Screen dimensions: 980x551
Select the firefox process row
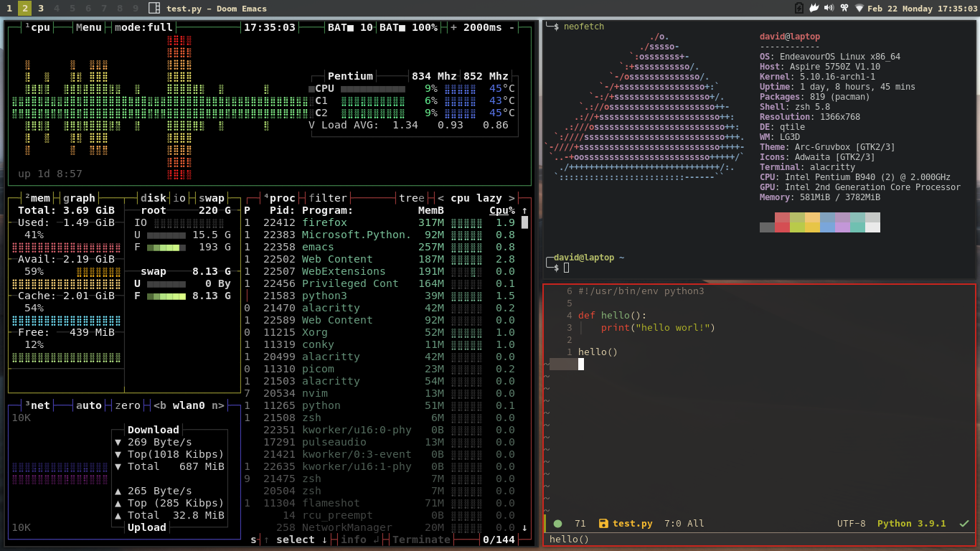(x=380, y=222)
